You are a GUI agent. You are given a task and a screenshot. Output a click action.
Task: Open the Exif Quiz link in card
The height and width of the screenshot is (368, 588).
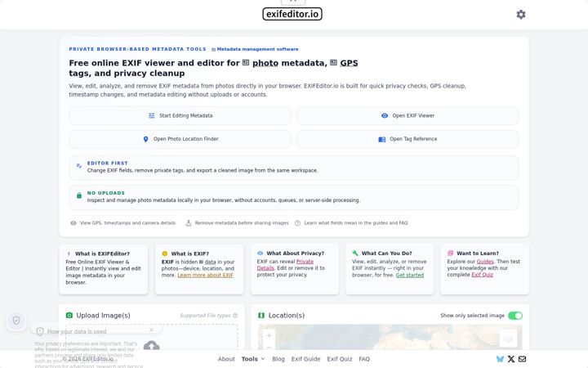(x=482, y=275)
